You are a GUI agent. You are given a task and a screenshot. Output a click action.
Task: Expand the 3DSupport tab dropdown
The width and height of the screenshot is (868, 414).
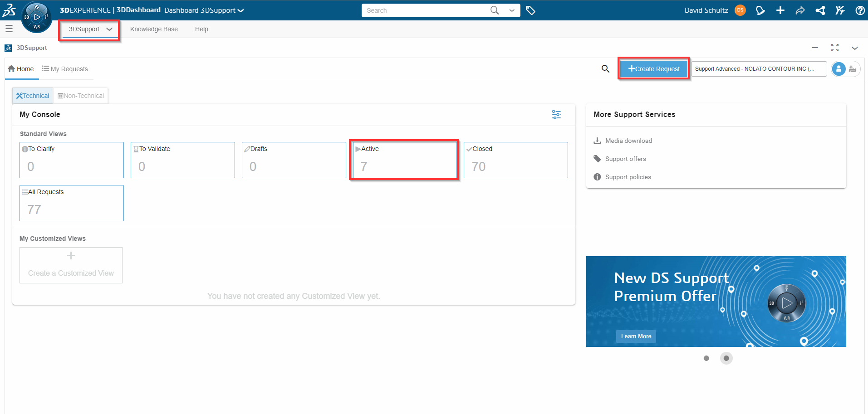[x=109, y=29]
